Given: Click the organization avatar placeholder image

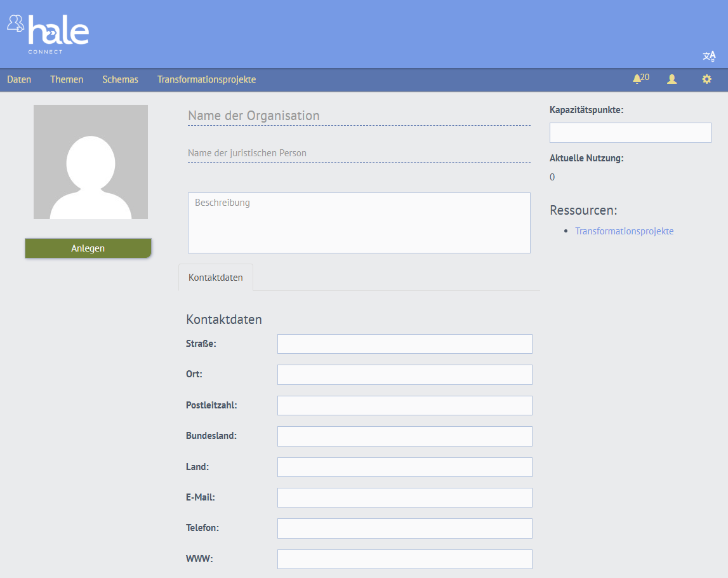Looking at the screenshot, I should tap(91, 161).
